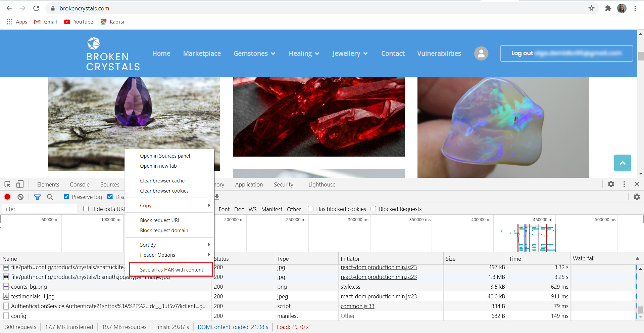Switch to the Application tab
This screenshot has height=333, width=644.
coord(249,184)
